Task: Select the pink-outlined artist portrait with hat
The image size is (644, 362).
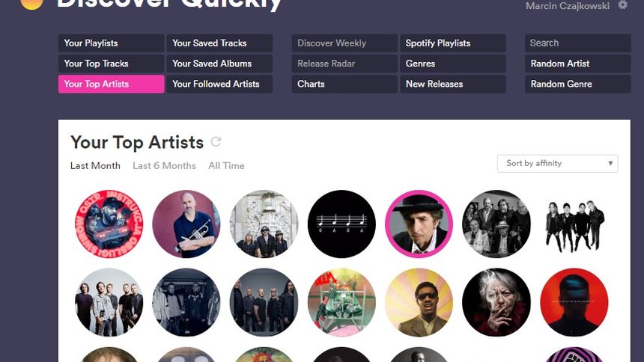Action: pyautogui.click(x=419, y=224)
